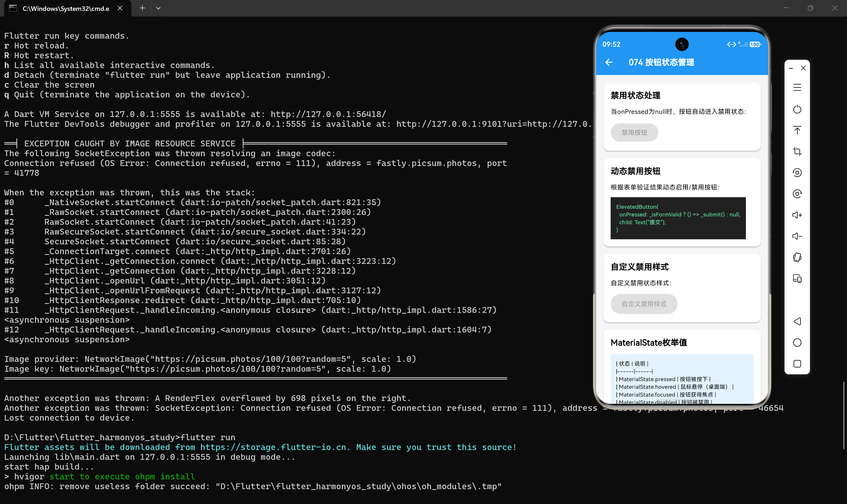This screenshot has width=847, height=504.
Task: Increase emulator volume with the speaker plus icon
Action: (797, 215)
